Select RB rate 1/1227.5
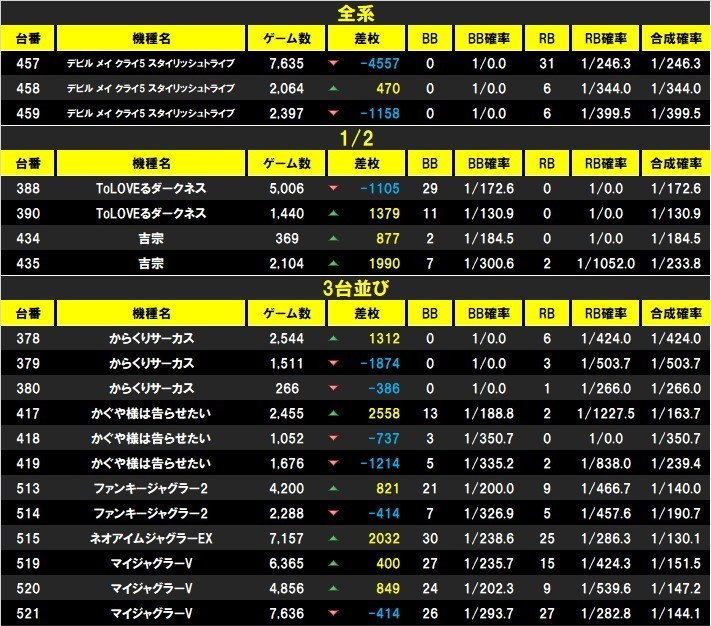The width and height of the screenshot is (711, 626). [606, 413]
